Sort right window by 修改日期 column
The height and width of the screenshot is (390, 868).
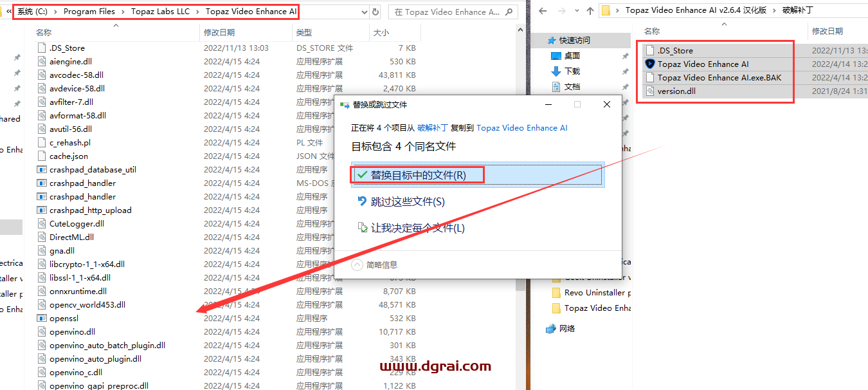coord(827,31)
